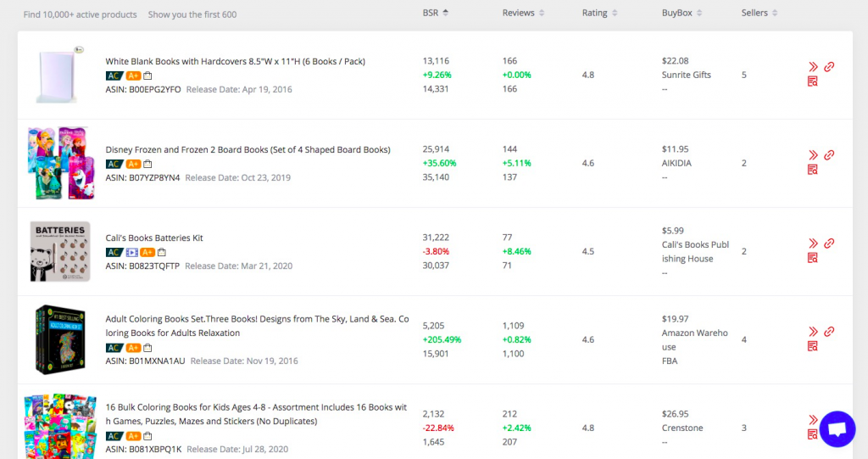This screenshot has height=459, width=868.
Task: Click the $19.97 BuyBox price
Action: click(675, 319)
